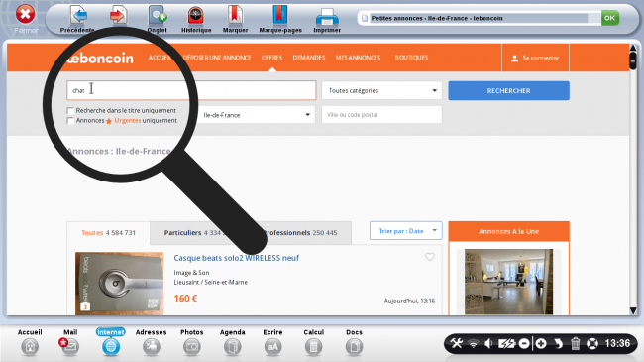Open a new tab with Onglet icon

click(158, 15)
